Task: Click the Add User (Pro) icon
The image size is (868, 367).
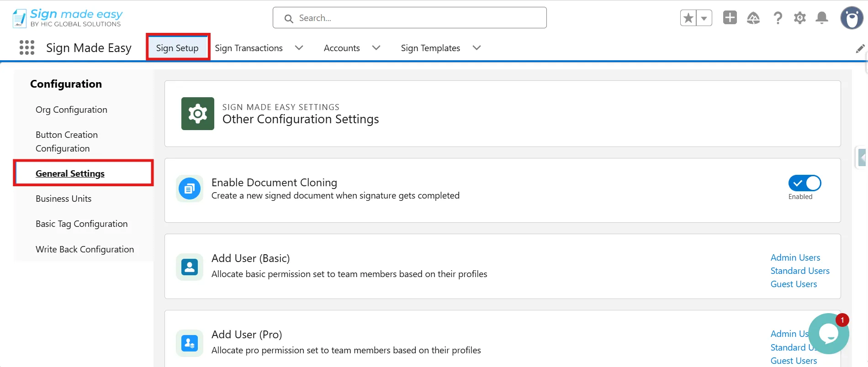Action: pos(190,343)
